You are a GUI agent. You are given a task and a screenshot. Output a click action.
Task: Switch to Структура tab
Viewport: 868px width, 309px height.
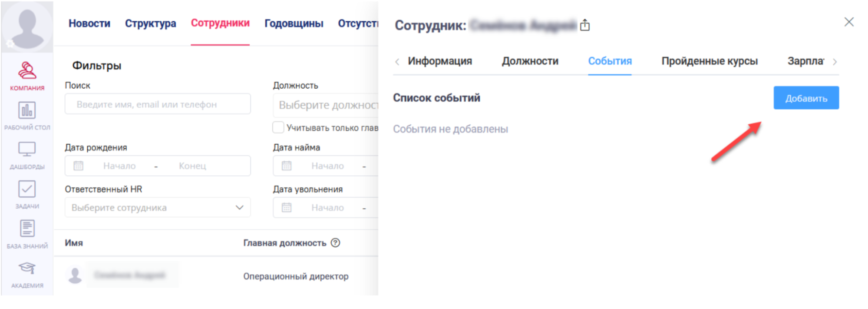[x=151, y=23]
